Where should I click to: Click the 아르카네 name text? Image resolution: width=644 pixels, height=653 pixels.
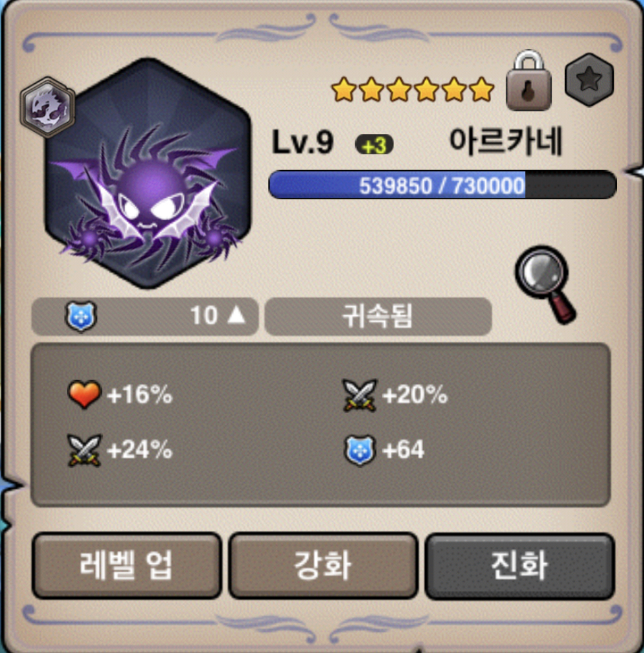point(506,142)
